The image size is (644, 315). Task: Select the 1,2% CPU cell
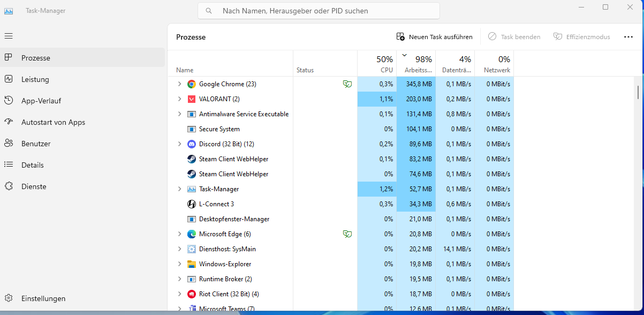pos(377,189)
